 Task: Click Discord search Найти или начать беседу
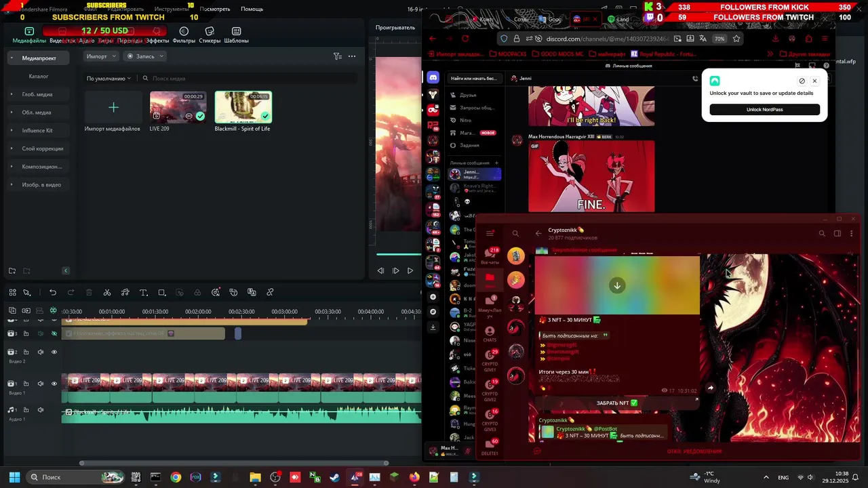point(474,79)
